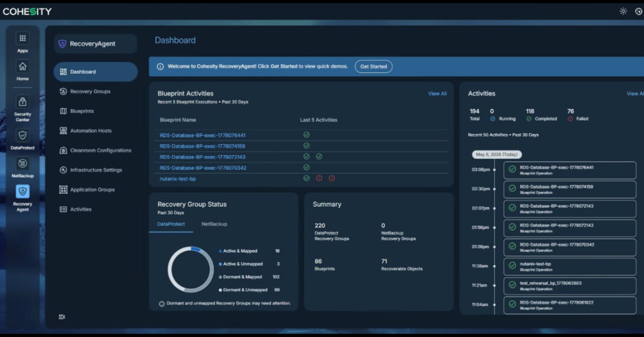This screenshot has height=337, width=644.
Task: Open RDS-Database-BP-exec-1778070342 blueprint link
Action: [203, 168]
